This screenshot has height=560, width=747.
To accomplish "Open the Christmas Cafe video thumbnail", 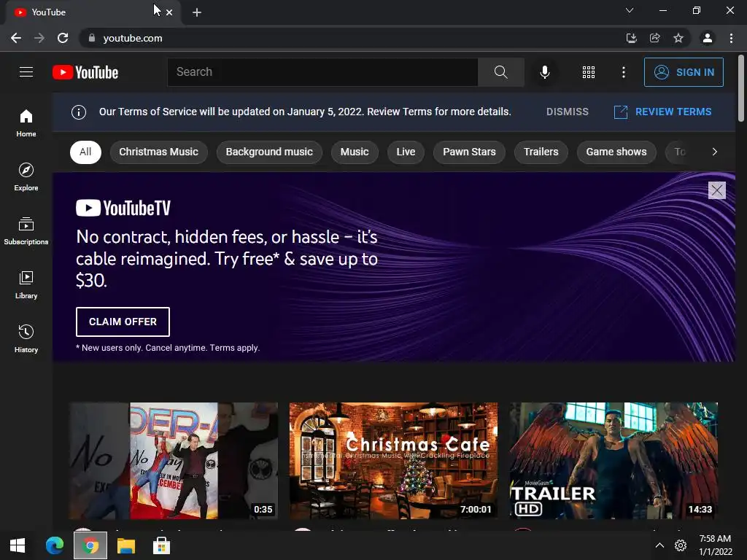I will point(393,461).
